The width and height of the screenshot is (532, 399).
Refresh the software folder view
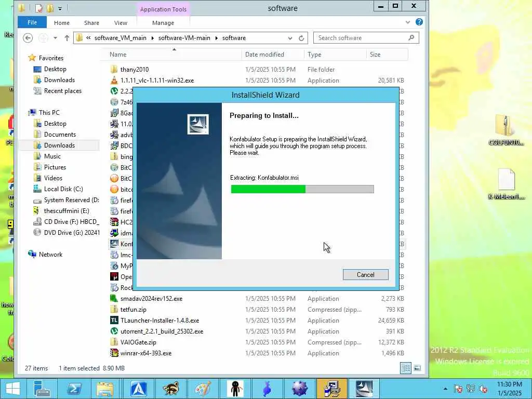pos(301,38)
